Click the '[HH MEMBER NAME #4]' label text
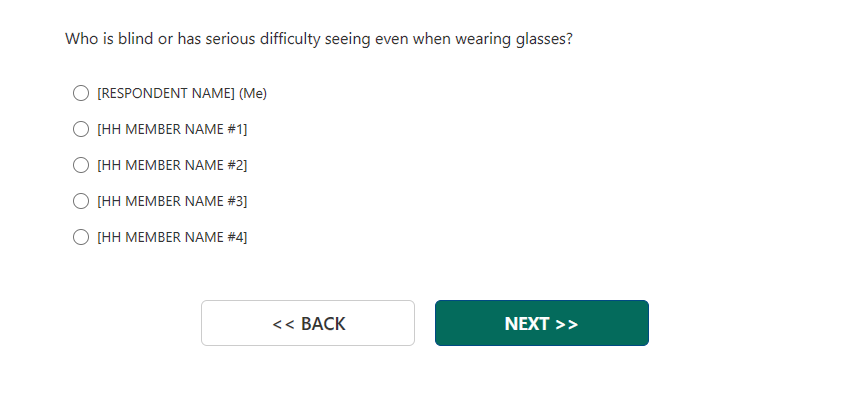The height and width of the screenshot is (396, 844). (x=172, y=238)
